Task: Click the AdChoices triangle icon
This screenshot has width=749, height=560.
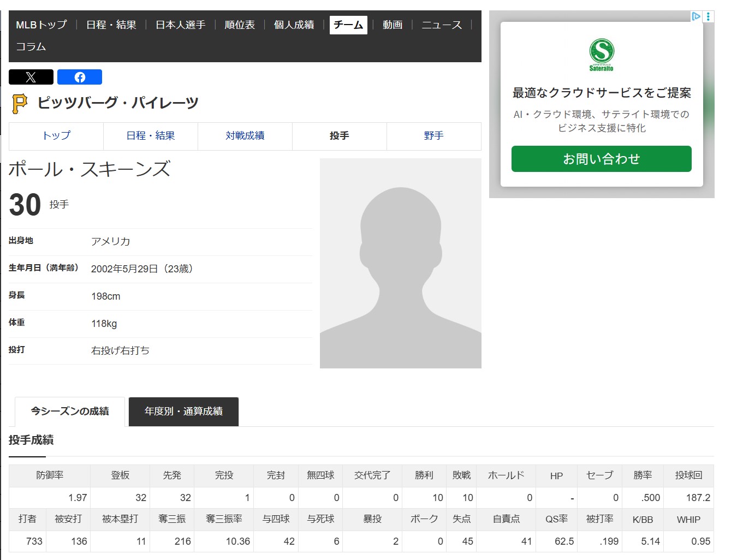Action: point(696,16)
